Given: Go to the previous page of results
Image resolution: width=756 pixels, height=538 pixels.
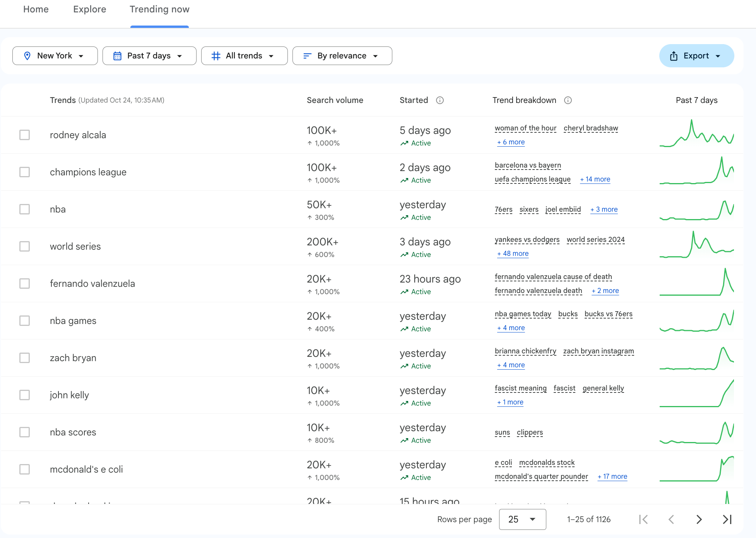Looking at the screenshot, I should click(x=671, y=519).
